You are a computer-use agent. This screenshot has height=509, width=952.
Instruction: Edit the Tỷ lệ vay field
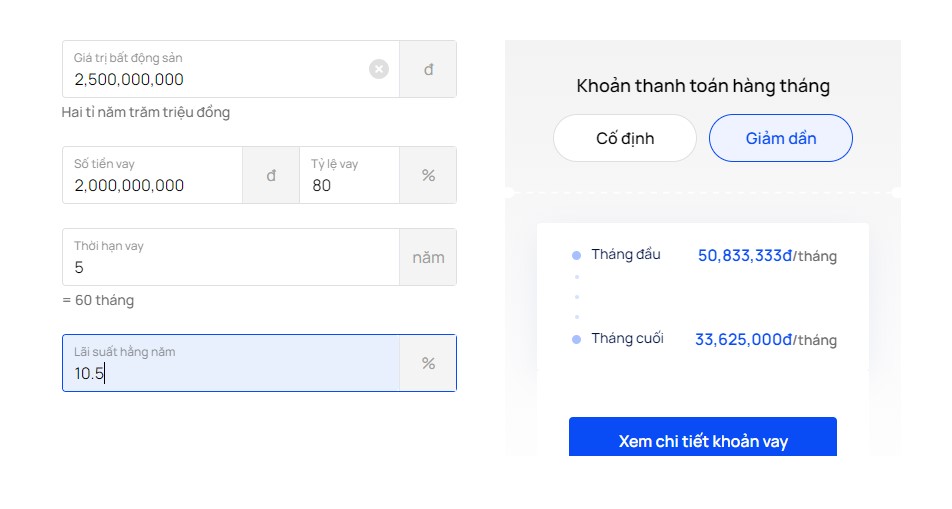tap(350, 185)
